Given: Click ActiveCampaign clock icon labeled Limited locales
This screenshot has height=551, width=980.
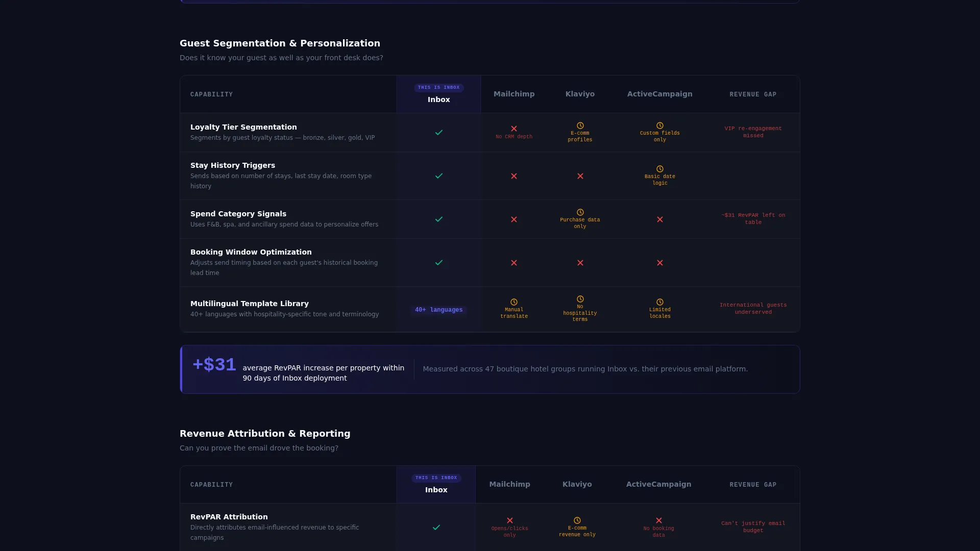Looking at the screenshot, I should point(659,302).
